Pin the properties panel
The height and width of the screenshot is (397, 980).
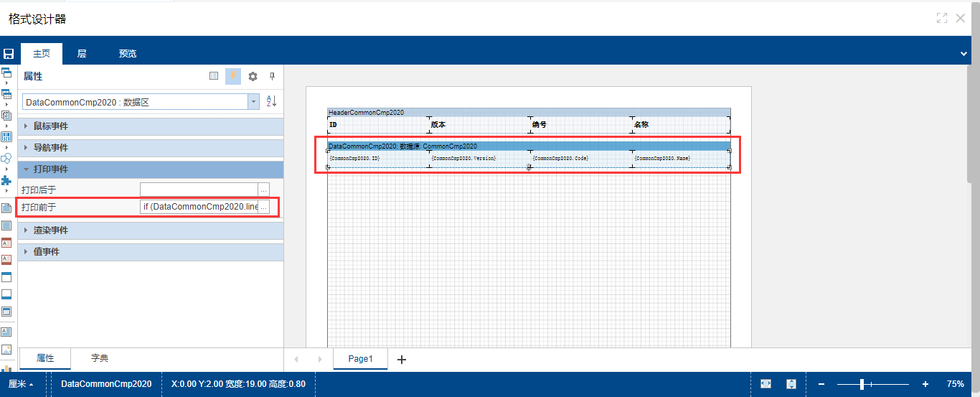click(x=272, y=76)
